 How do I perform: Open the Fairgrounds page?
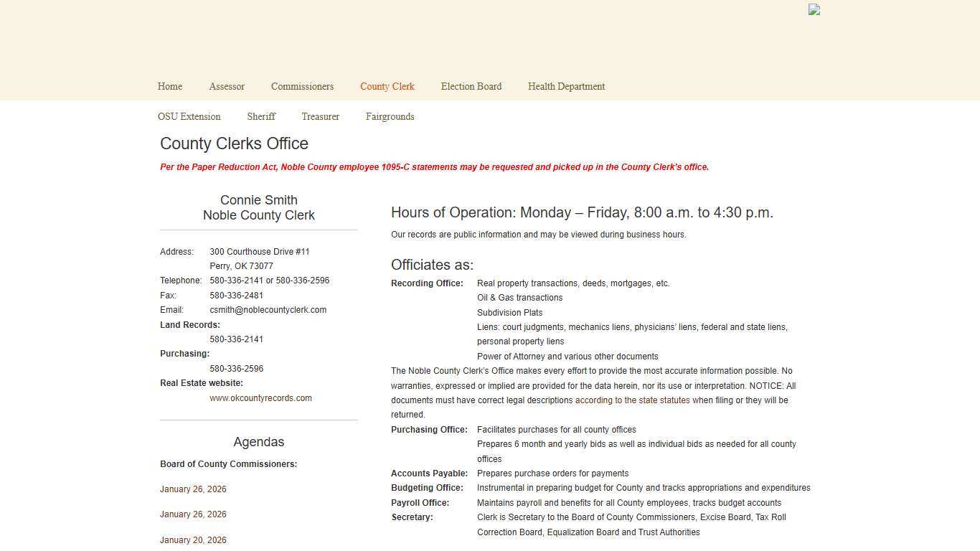click(x=390, y=116)
